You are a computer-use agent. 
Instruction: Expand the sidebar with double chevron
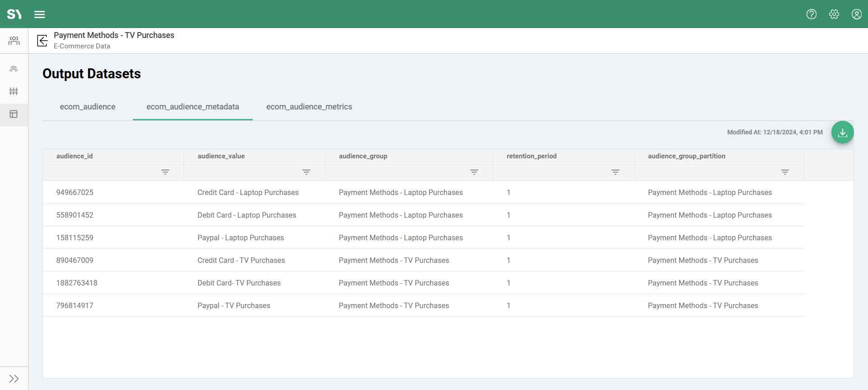[14, 379]
